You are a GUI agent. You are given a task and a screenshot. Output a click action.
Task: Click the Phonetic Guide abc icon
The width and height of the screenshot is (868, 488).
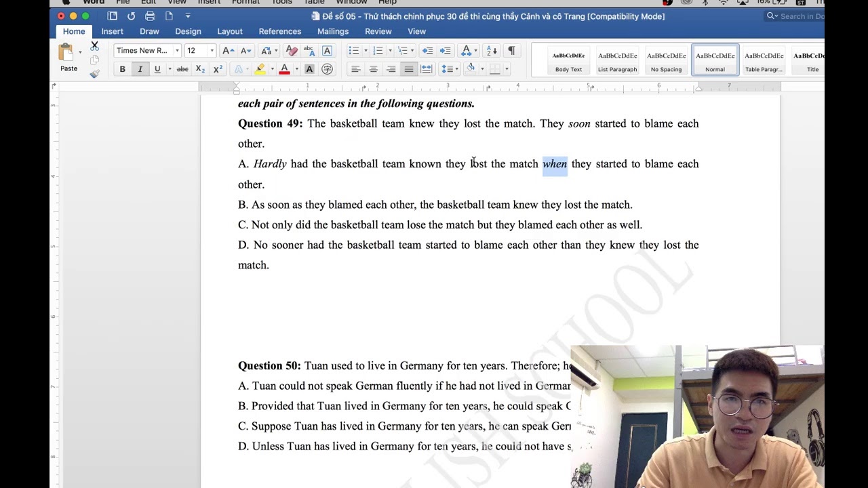(309, 51)
